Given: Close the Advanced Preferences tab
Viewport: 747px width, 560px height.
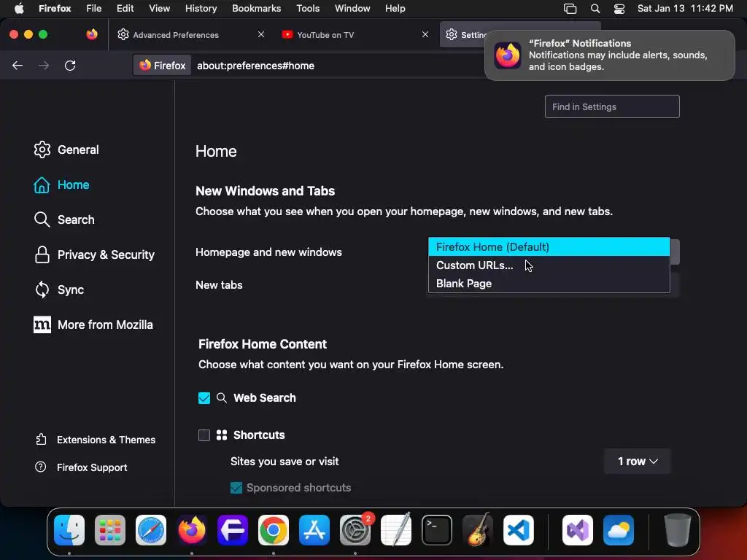Looking at the screenshot, I should 261,34.
